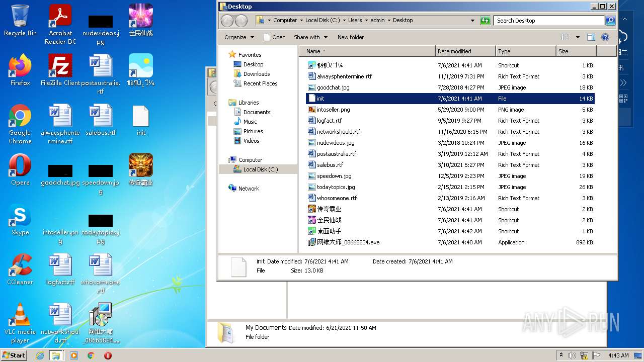
Task: Select networkshould.rtf in file list
Action: (x=450, y=132)
